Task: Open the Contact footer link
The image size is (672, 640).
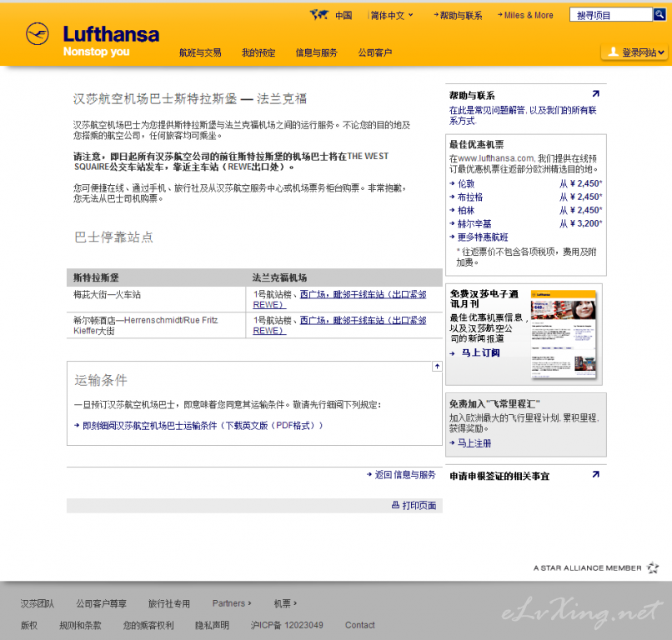Action: click(x=360, y=625)
